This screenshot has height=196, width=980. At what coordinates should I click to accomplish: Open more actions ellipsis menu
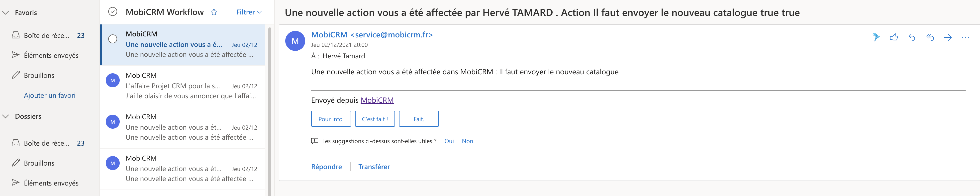(x=966, y=37)
